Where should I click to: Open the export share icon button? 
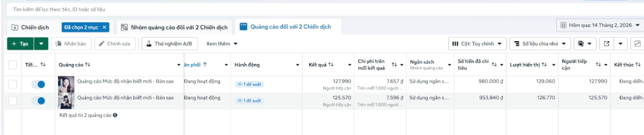tap(606, 44)
